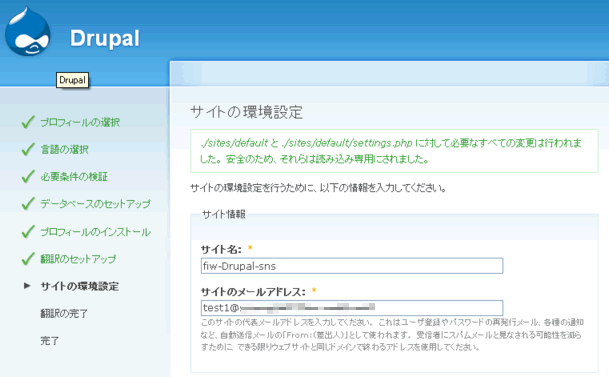Click the checkmark beside データベースのセットアップ
The image size is (609, 377).
coord(28,203)
